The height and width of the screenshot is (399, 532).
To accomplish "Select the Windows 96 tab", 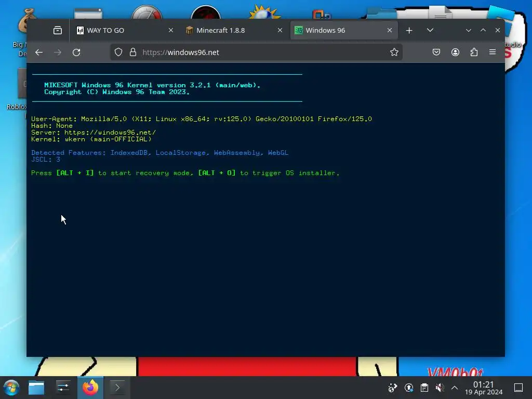I will (343, 31).
